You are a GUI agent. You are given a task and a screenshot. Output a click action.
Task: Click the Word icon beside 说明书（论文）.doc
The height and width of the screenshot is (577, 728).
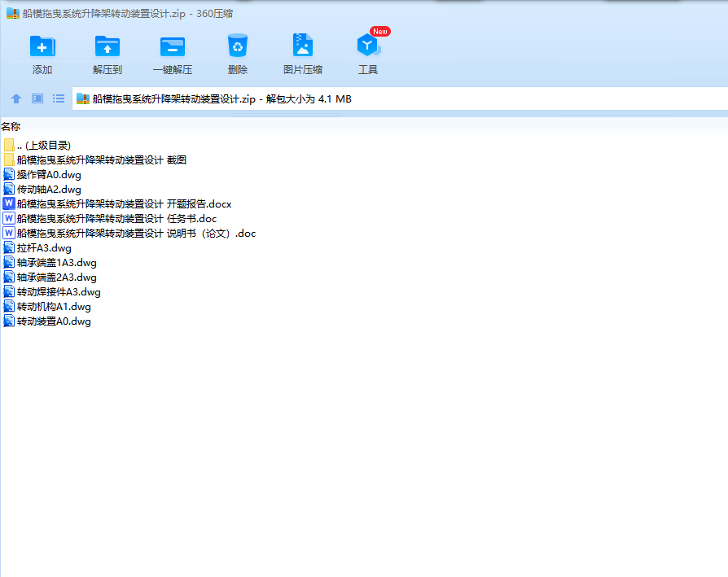pyautogui.click(x=9, y=233)
